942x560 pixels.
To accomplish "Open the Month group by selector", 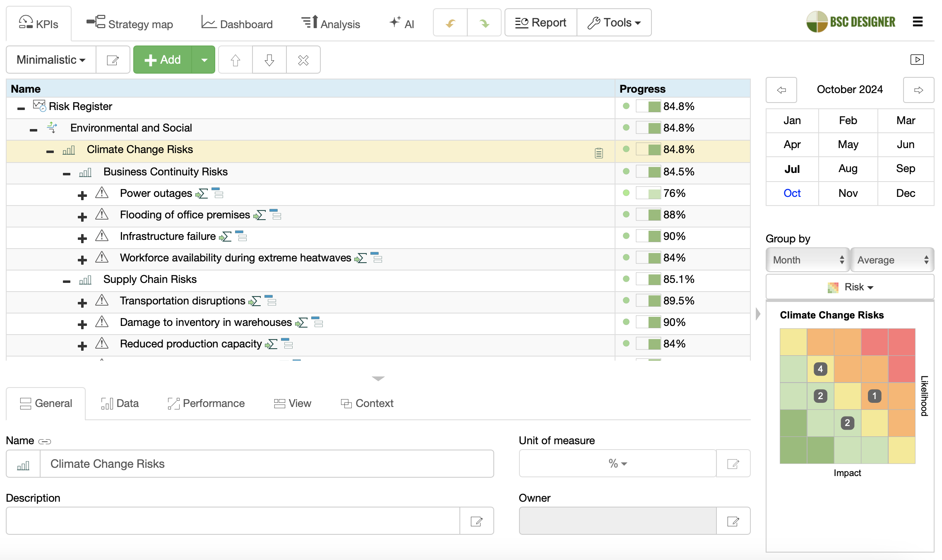I will tap(807, 260).
